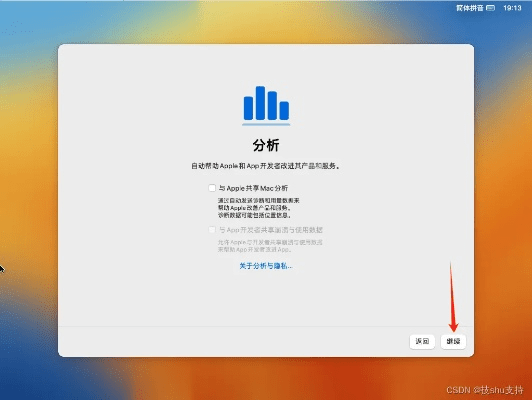Click the description 自动帮助Apple和App开发者改进其产品和服务

point(266,166)
